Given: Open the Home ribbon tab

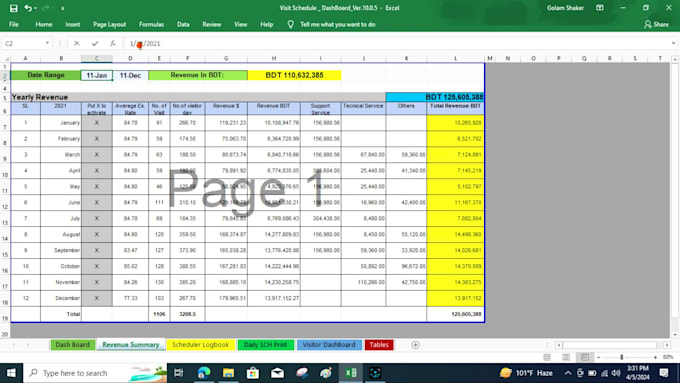Looking at the screenshot, I should tap(44, 24).
